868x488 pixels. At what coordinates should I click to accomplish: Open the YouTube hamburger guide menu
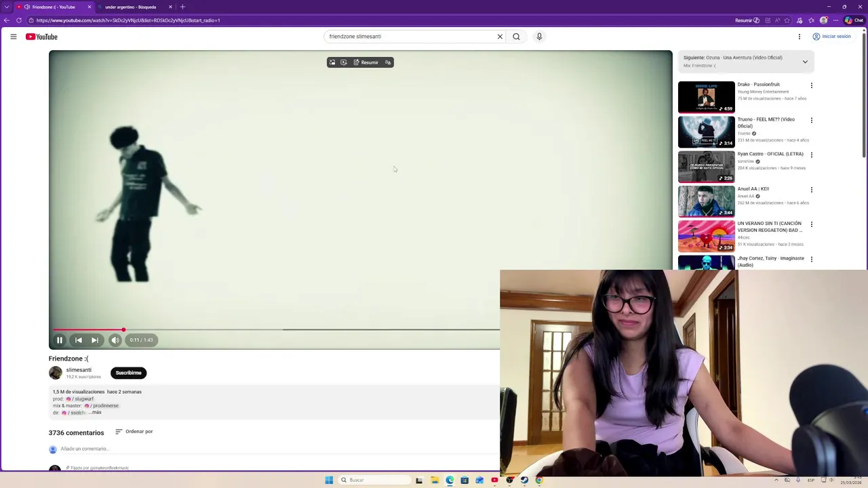tap(14, 37)
